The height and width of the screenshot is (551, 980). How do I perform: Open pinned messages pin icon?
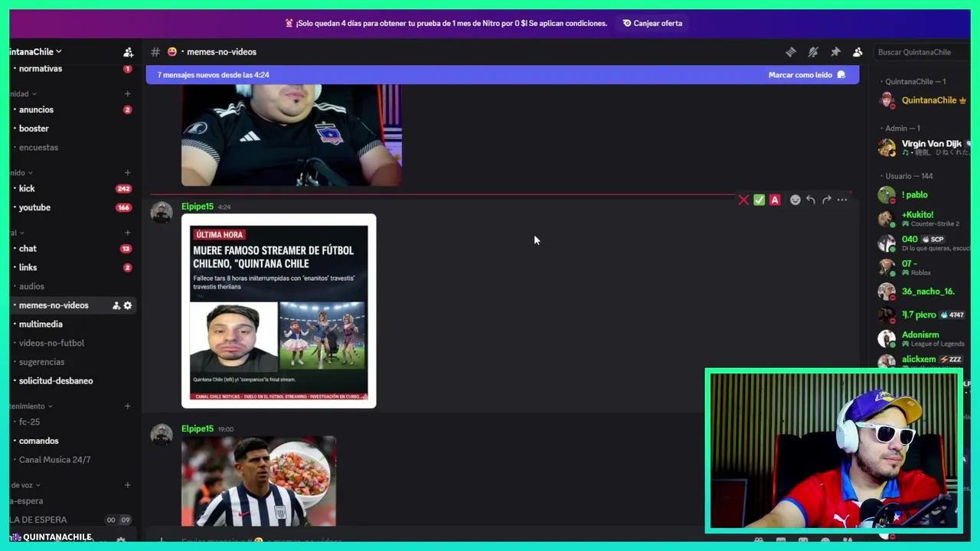point(835,52)
